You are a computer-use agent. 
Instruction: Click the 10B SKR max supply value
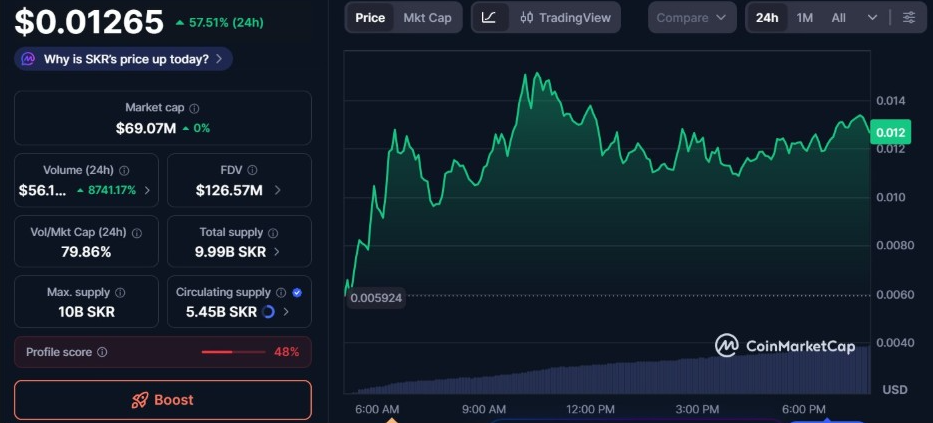[87, 312]
